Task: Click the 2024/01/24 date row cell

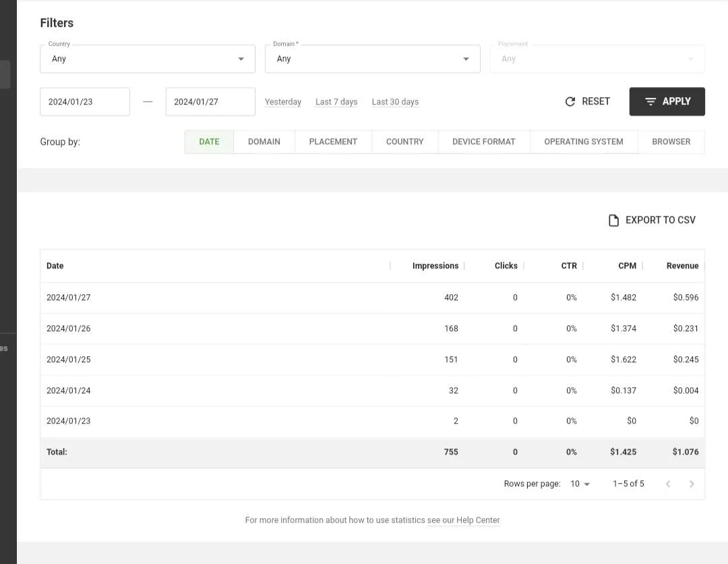Action: point(68,391)
